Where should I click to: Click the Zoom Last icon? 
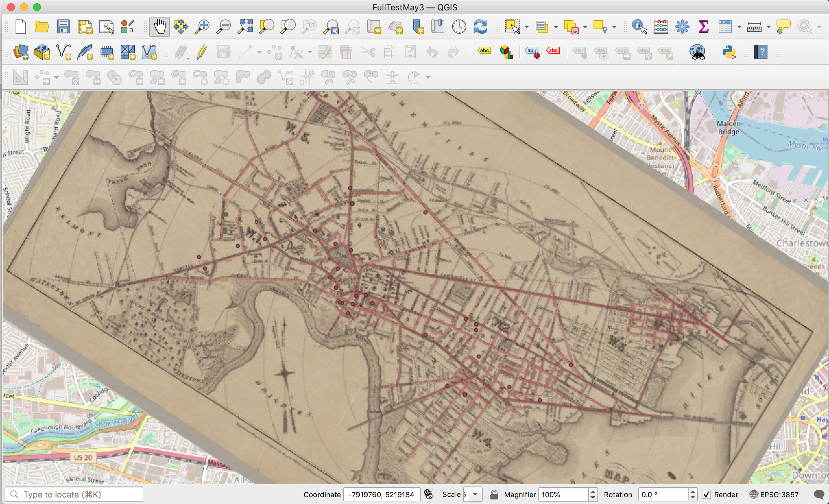[331, 27]
